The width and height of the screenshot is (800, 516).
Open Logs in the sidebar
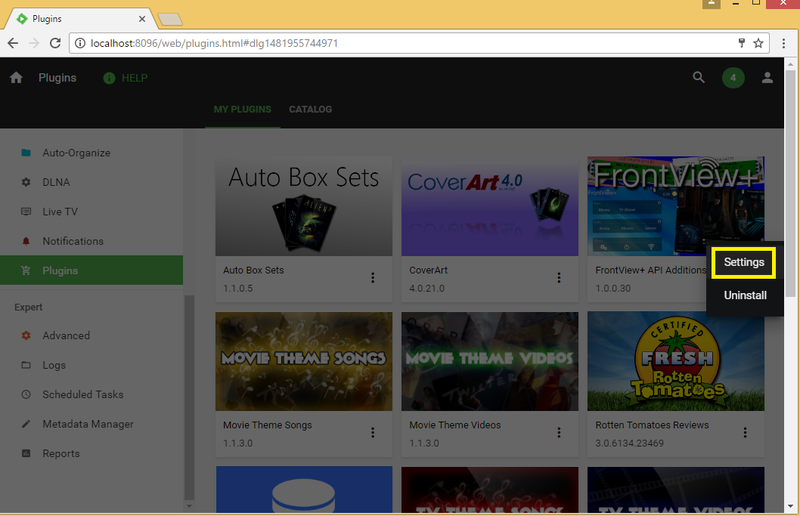click(x=91, y=365)
